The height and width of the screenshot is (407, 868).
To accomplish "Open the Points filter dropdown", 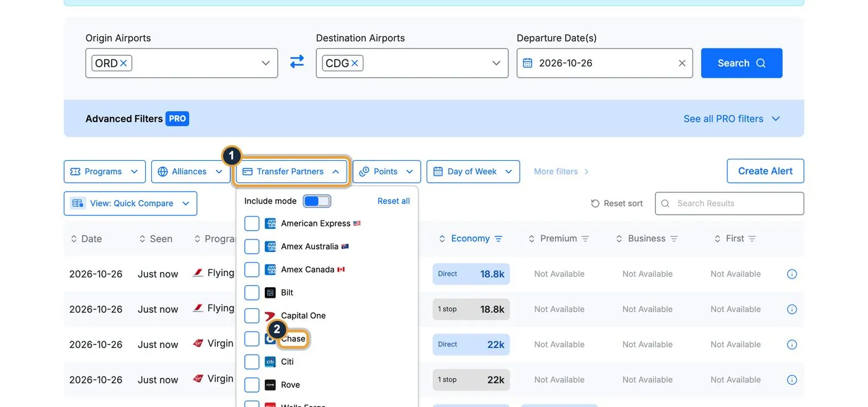I will pos(387,172).
